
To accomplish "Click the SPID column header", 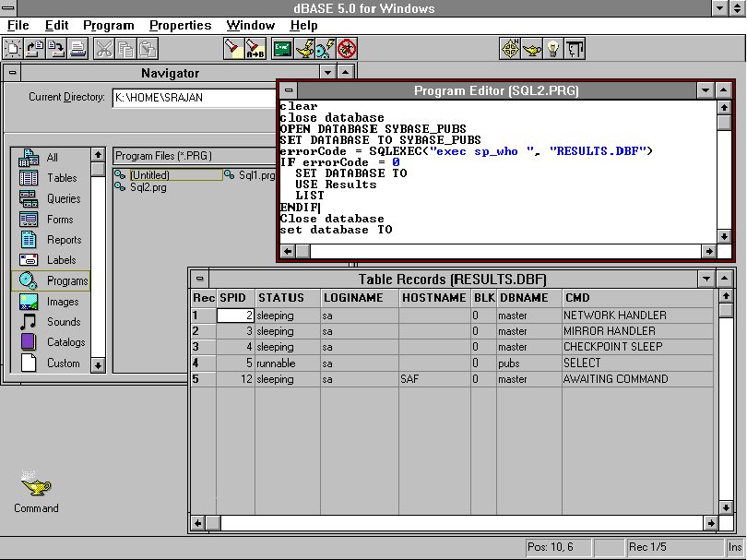I will 235,297.
